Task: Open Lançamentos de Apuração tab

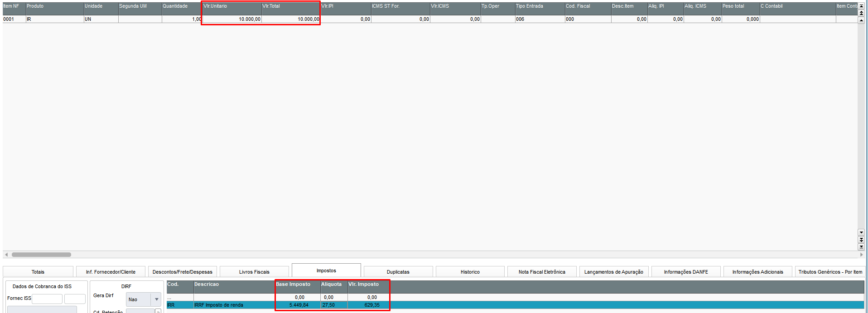Action: coord(614,272)
